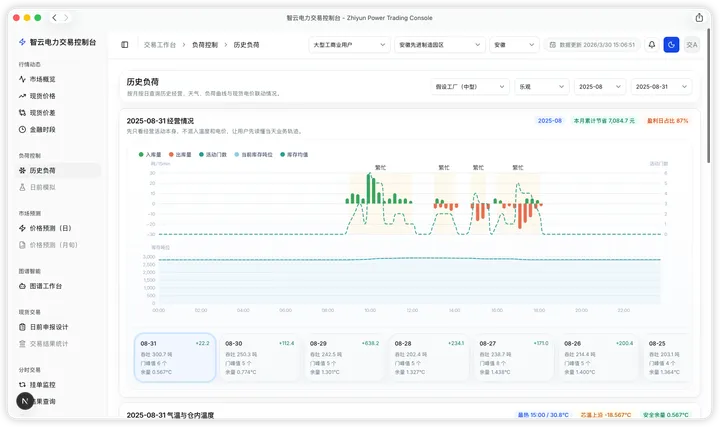Click the round N badge
Image resolution: width=720 pixels, height=427 pixels.
pos(25,401)
